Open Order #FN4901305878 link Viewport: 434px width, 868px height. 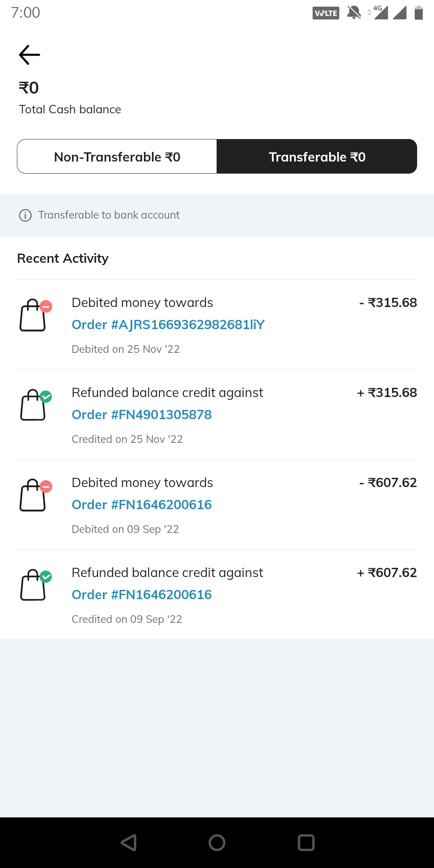141,415
